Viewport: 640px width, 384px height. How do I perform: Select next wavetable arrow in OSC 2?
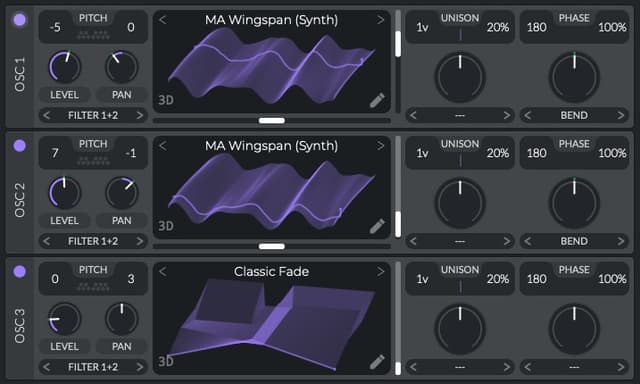point(380,146)
